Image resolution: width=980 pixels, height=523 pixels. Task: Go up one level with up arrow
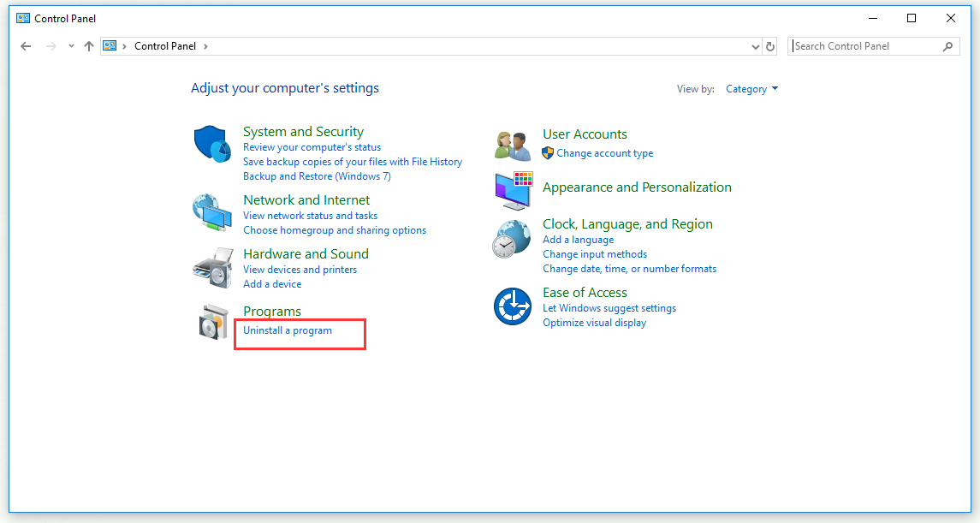(89, 46)
